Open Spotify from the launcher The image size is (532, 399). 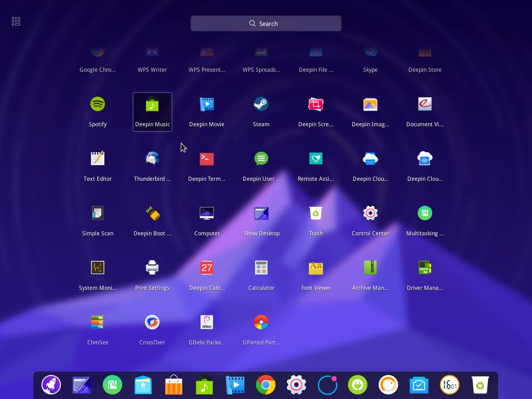click(98, 104)
